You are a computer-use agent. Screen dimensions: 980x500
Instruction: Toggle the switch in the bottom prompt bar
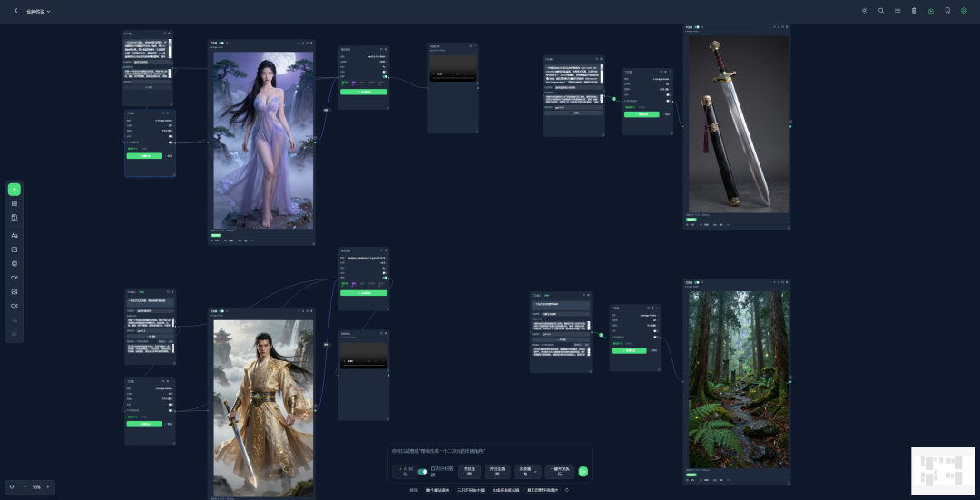coord(423,472)
